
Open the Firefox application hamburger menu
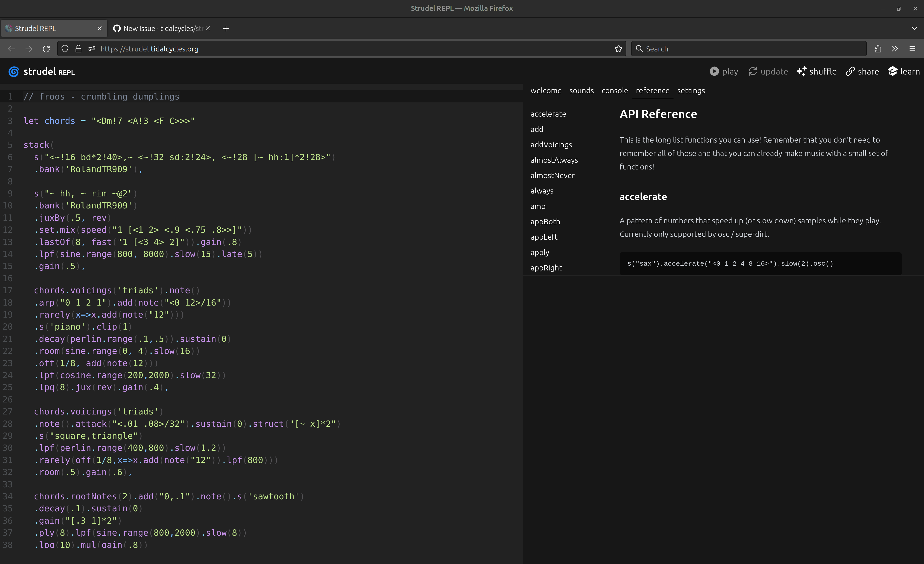[913, 48]
